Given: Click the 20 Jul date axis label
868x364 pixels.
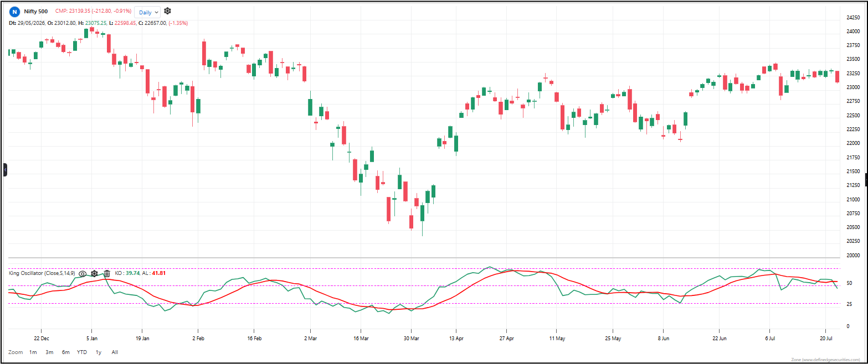Looking at the screenshot, I should [x=826, y=337].
